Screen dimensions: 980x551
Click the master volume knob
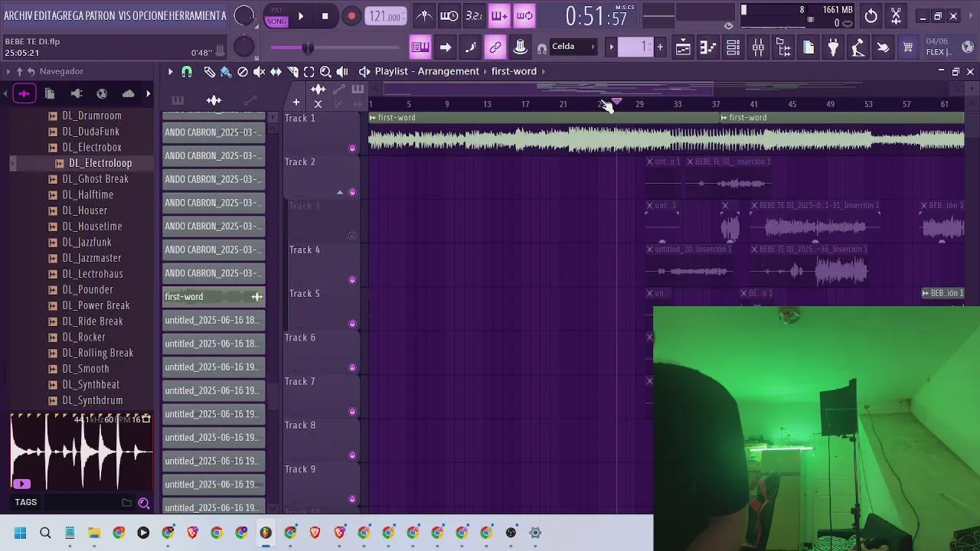243,15
